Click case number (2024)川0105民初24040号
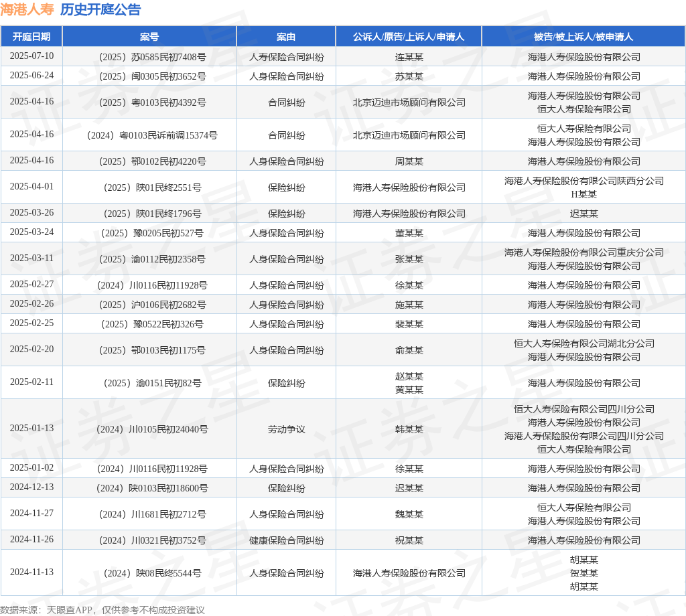686x616 pixels. 152,429
